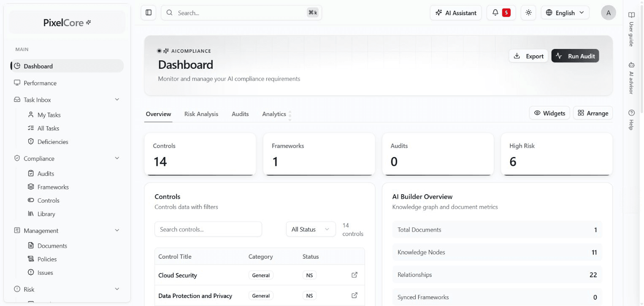Open the AI advisor side panel
Screen dimensions: 644x306
[631, 78]
